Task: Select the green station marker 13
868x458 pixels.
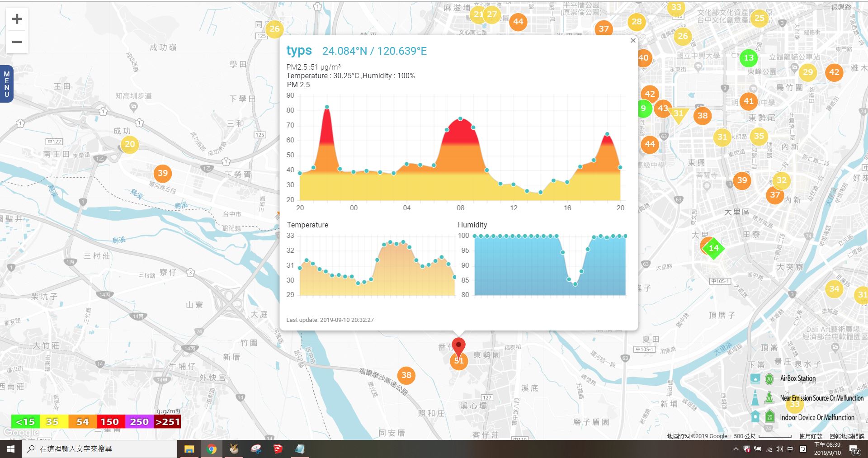Action: point(749,58)
